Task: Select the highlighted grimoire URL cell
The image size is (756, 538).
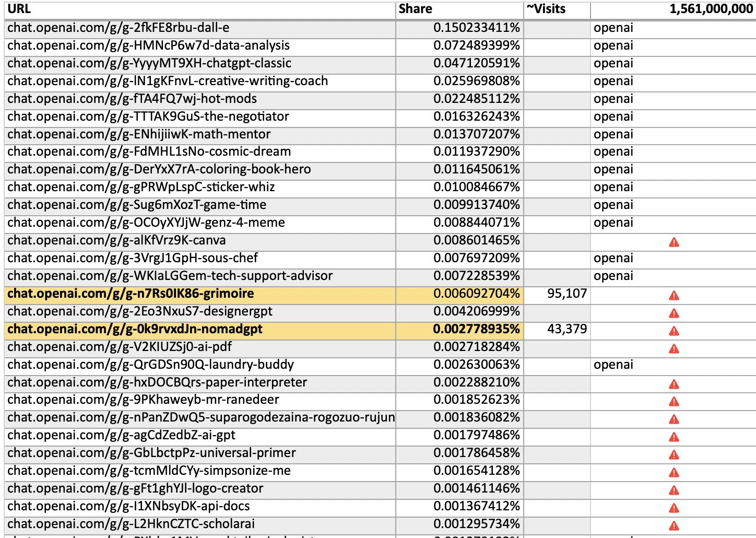Action: click(x=200, y=295)
